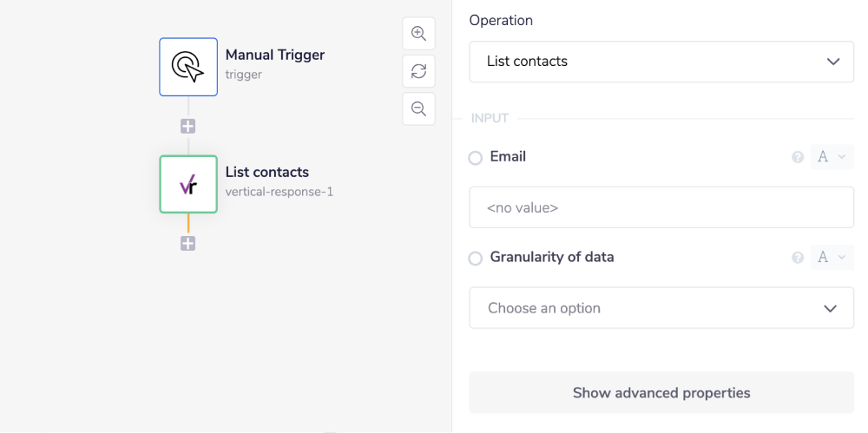Toggle the Granularity of data radio button
The height and width of the screenshot is (433, 868).
coord(475,258)
